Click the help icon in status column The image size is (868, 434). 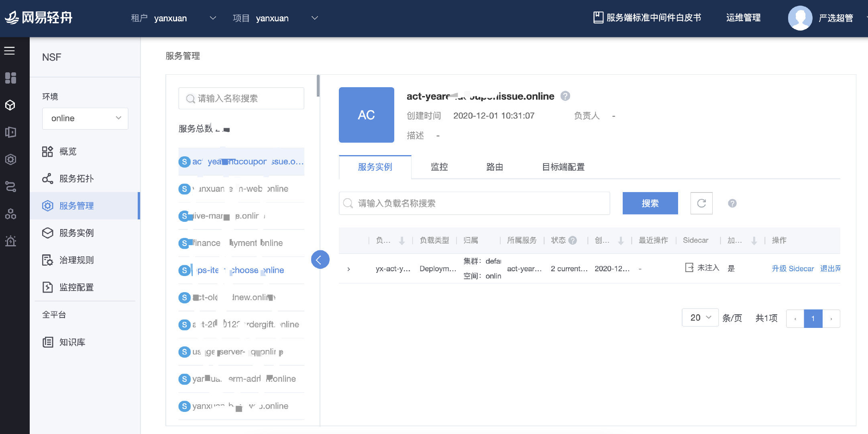[x=573, y=240]
